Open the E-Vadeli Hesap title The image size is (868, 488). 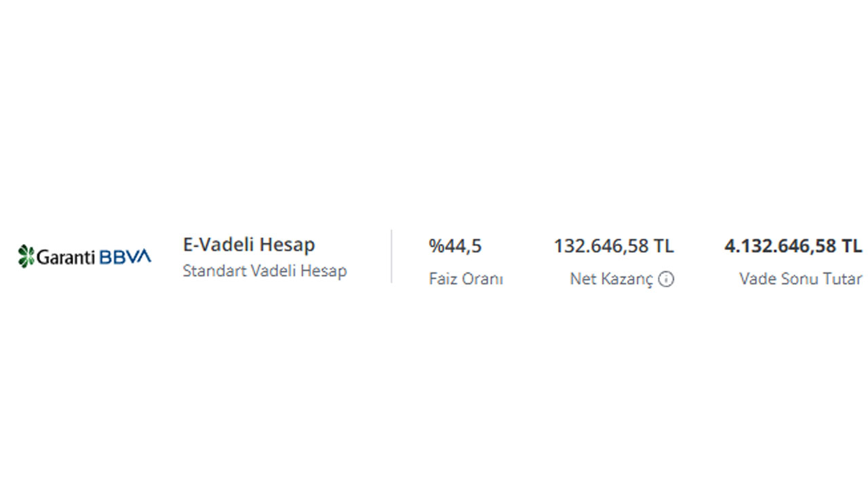tap(249, 245)
